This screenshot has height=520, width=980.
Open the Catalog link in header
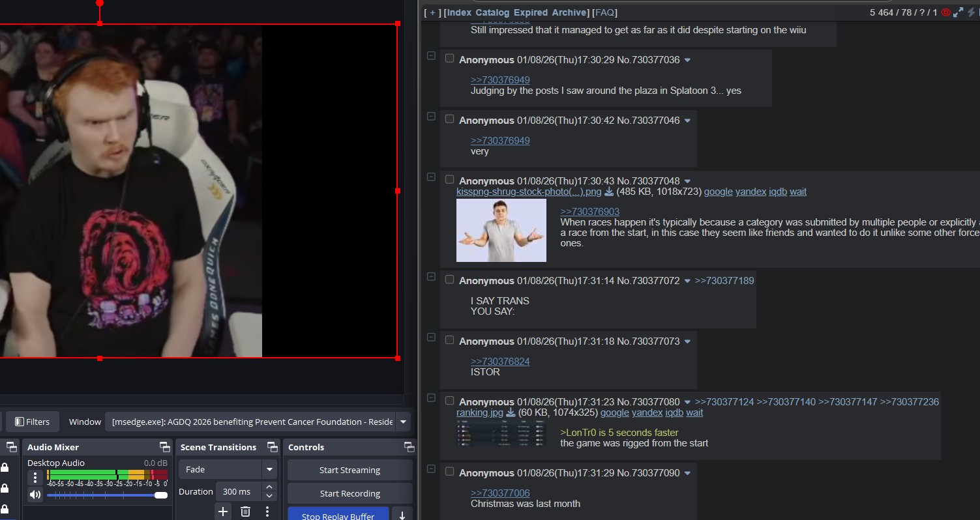(x=492, y=12)
